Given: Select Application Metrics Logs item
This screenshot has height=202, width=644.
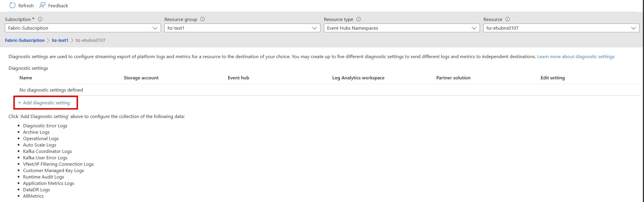Looking at the screenshot, I should click(x=49, y=183).
